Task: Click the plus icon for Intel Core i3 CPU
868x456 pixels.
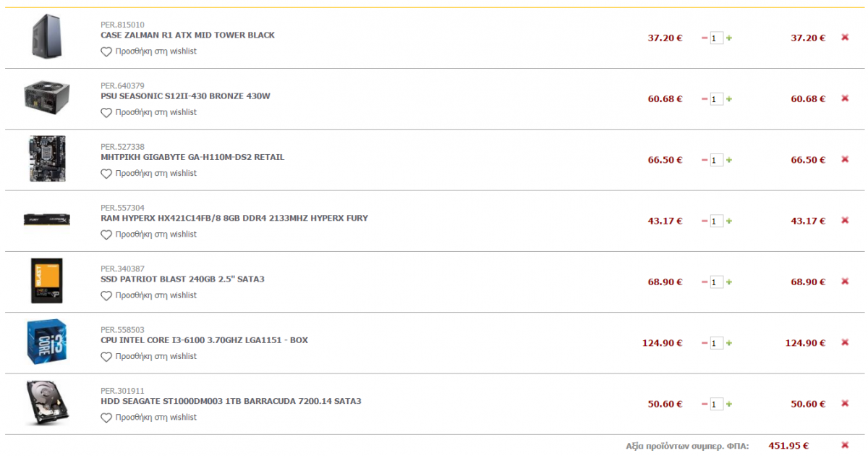Action: pyautogui.click(x=729, y=343)
